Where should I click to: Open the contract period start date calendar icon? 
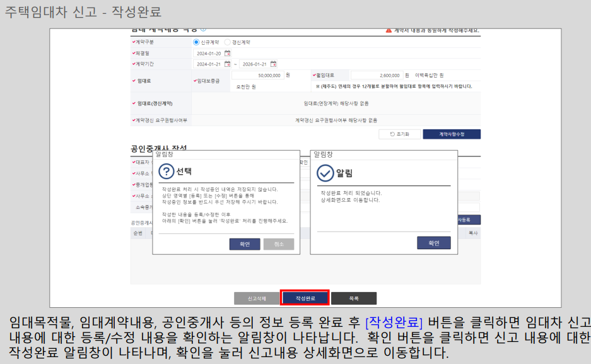[x=227, y=64]
